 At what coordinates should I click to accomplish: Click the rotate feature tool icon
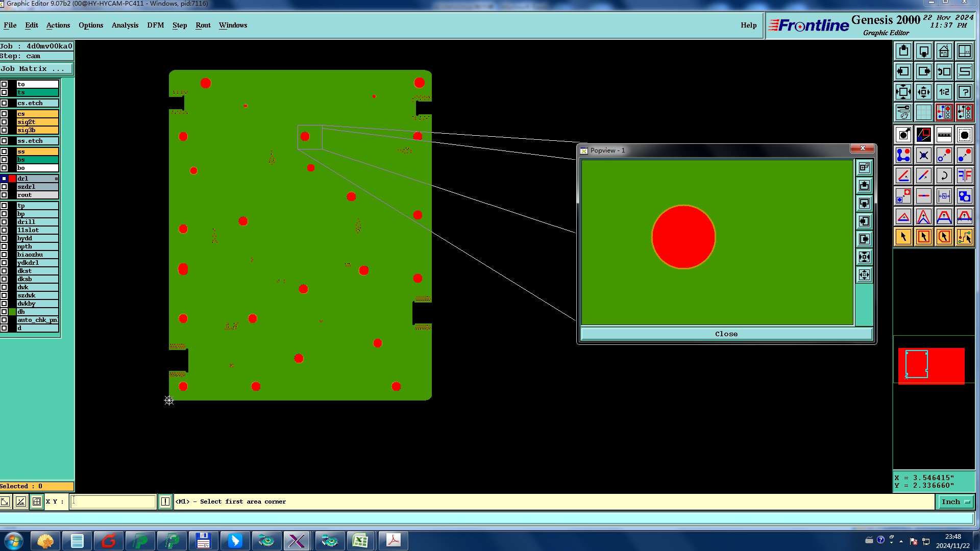pos(944,176)
